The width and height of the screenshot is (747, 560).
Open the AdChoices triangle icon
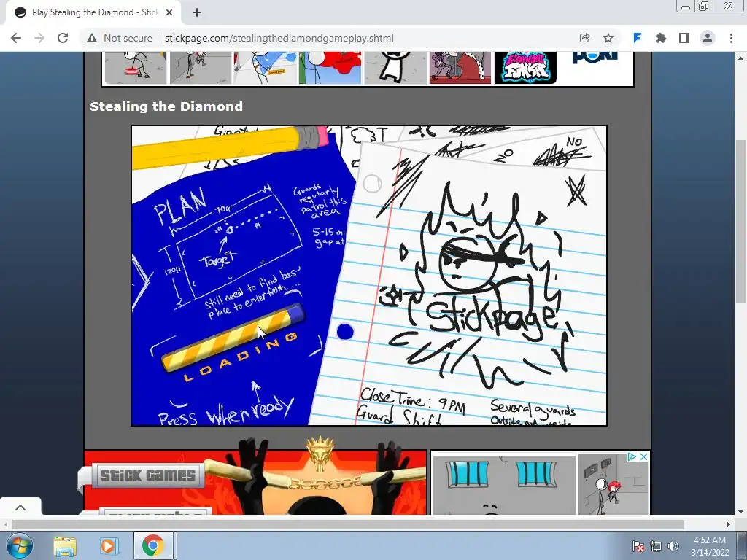(632, 457)
